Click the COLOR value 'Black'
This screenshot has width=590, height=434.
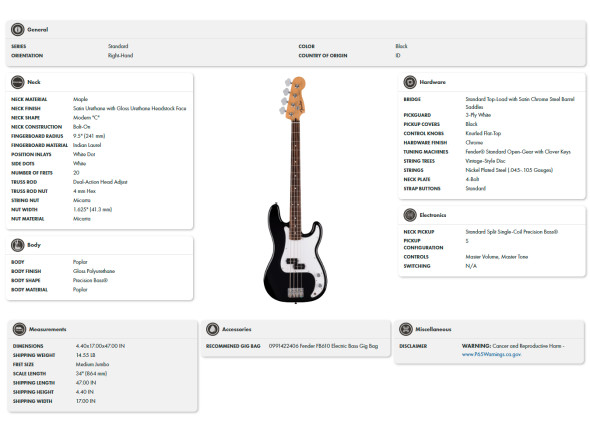tap(401, 46)
